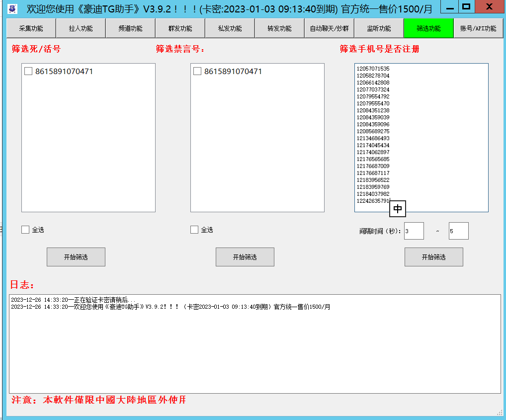This screenshot has height=420, width=506.
Task: Click phone number 12084359039
Action: pyautogui.click(x=373, y=117)
